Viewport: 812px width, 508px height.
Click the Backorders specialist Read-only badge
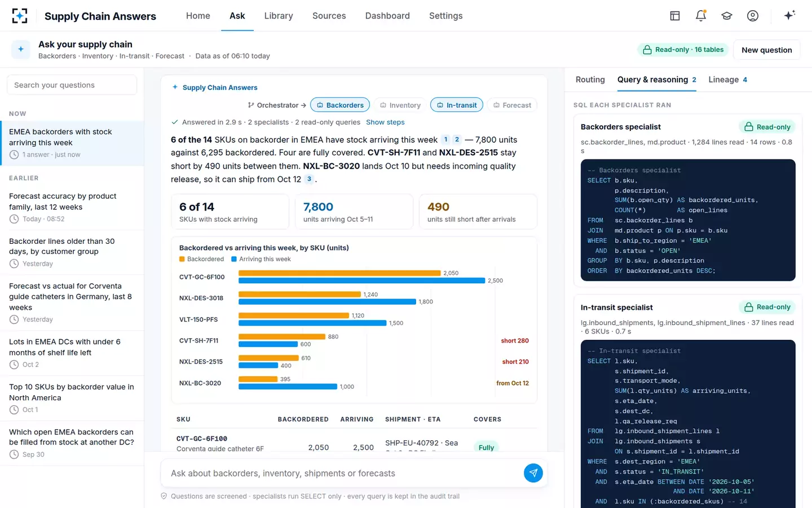click(767, 127)
